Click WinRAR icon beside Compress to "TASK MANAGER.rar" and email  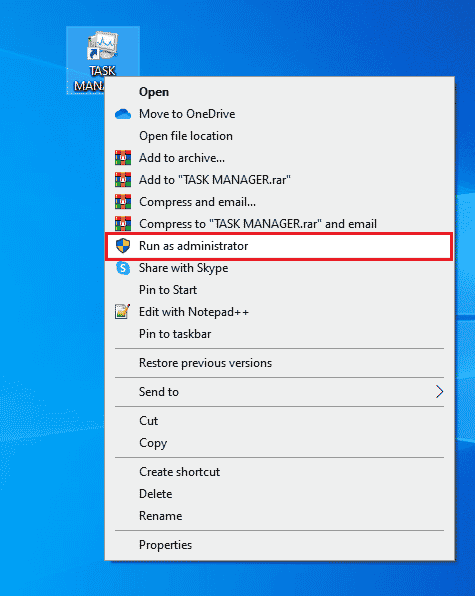click(123, 224)
